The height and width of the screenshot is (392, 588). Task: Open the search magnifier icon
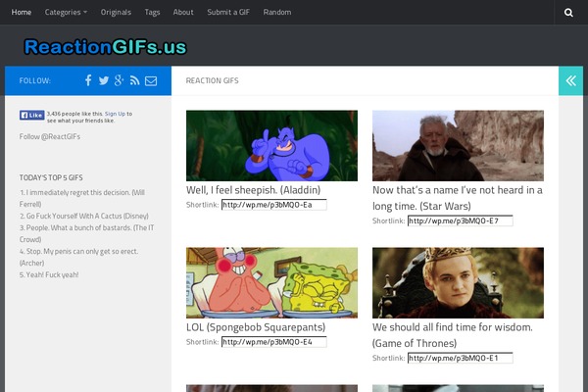click(x=568, y=13)
